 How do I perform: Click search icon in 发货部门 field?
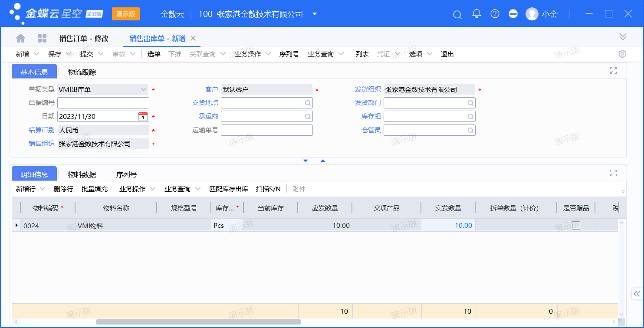(470, 103)
